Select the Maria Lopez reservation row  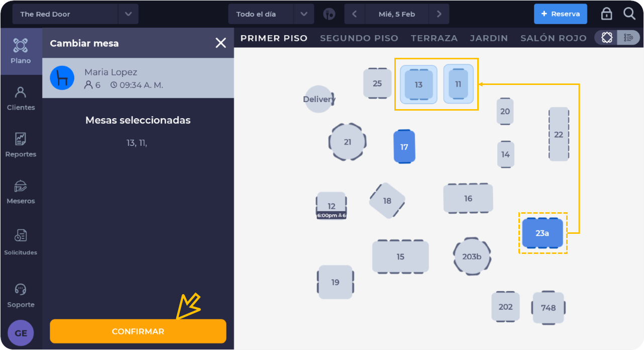point(138,78)
